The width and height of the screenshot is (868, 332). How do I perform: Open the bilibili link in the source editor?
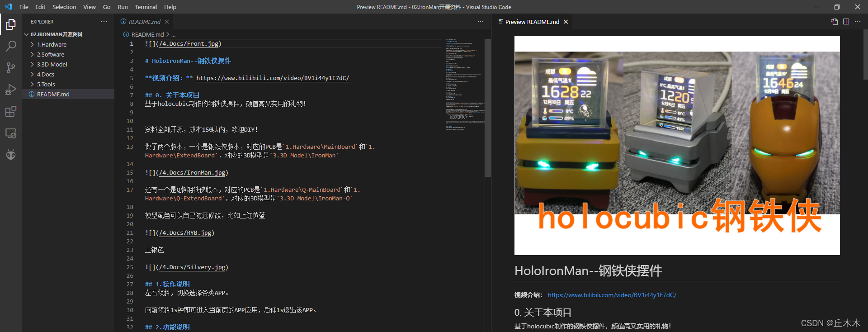click(x=273, y=78)
